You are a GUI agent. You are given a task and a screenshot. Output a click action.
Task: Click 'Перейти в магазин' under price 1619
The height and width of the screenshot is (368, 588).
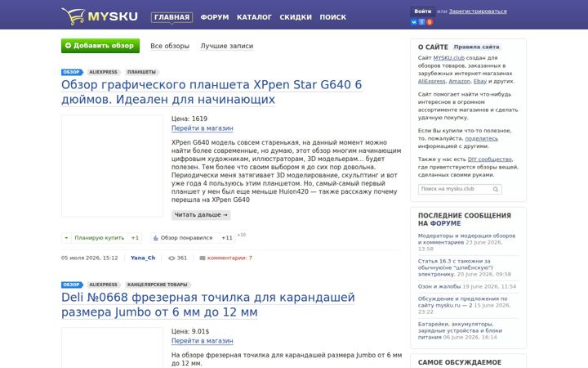[203, 128]
